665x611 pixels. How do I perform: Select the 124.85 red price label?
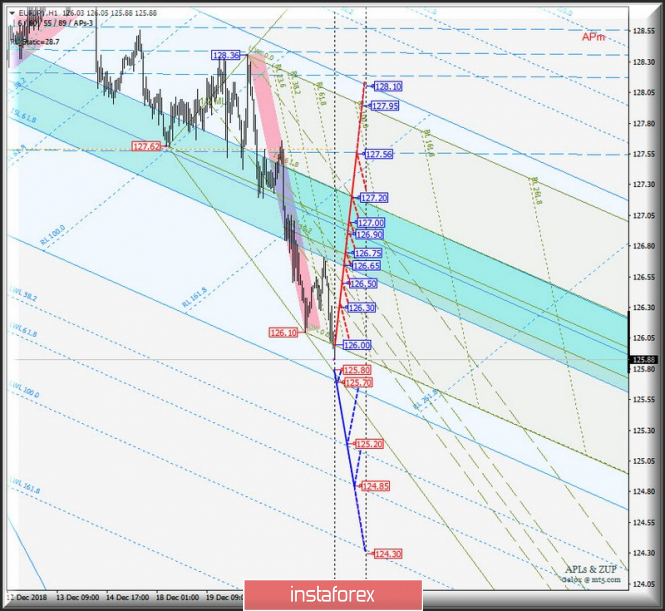pos(375,486)
